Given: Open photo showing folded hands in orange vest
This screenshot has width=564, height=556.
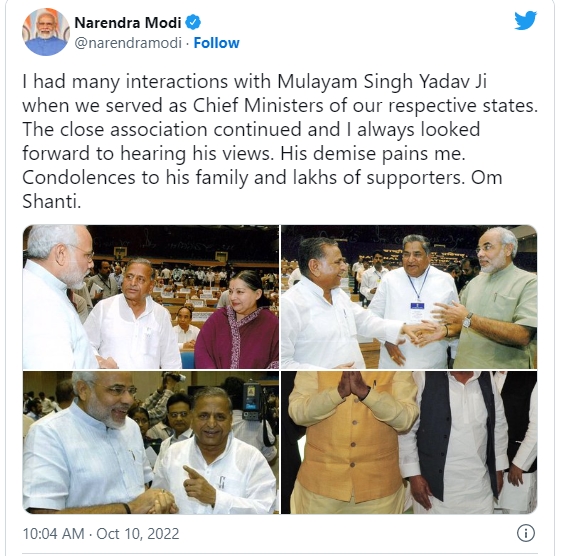Looking at the screenshot, I should pos(409,442).
